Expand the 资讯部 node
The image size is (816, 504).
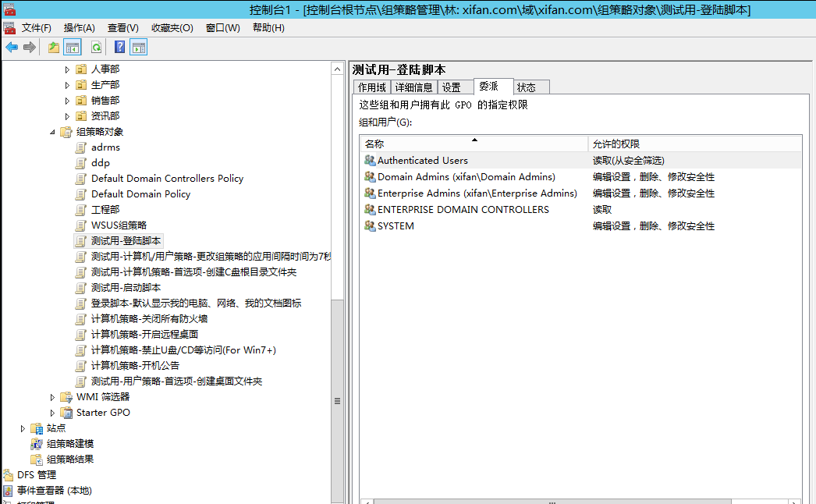click(x=67, y=116)
